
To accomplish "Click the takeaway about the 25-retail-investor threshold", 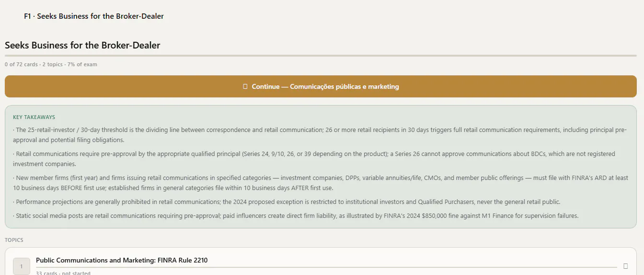I will (x=320, y=135).
